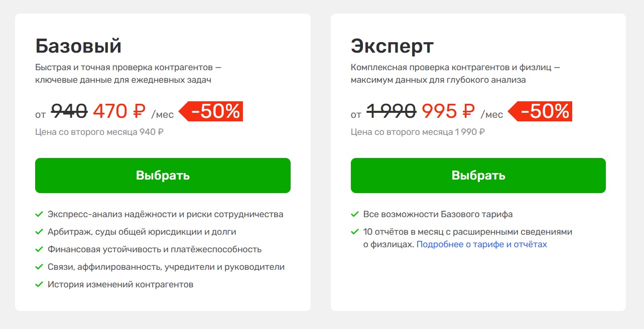
Task: Click the checkmark beside «Связи, аффилированность» item
Action: pyautogui.click(x=39, y=266)
